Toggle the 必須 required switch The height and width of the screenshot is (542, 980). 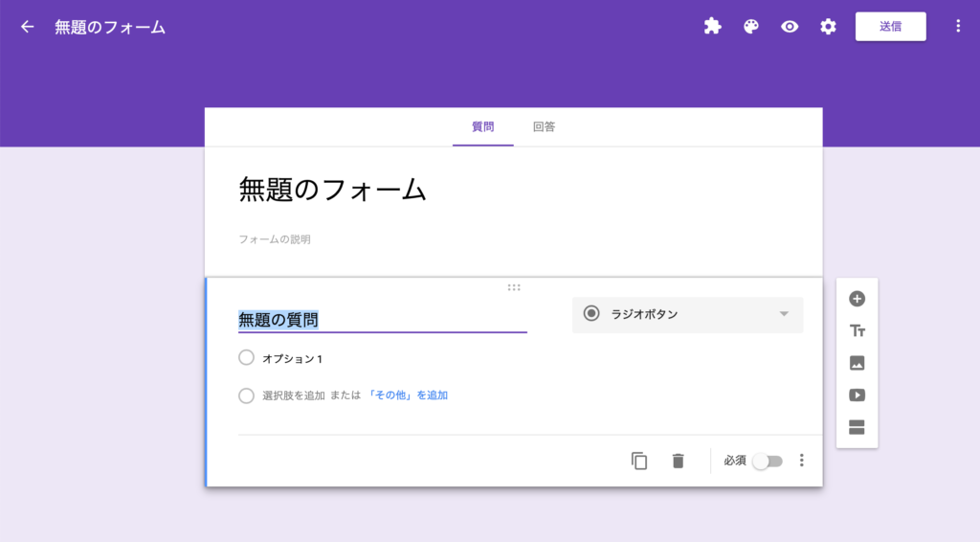pos(768,462)
